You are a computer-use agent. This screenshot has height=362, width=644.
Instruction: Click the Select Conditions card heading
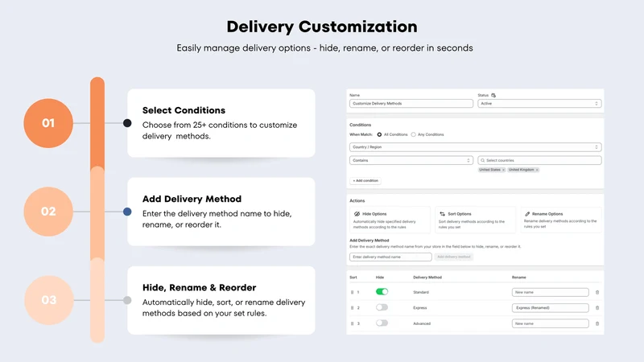[x=184, y=110]
